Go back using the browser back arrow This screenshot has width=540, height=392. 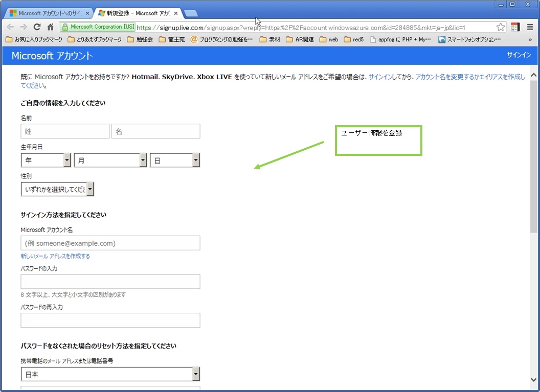click(10, 27)
